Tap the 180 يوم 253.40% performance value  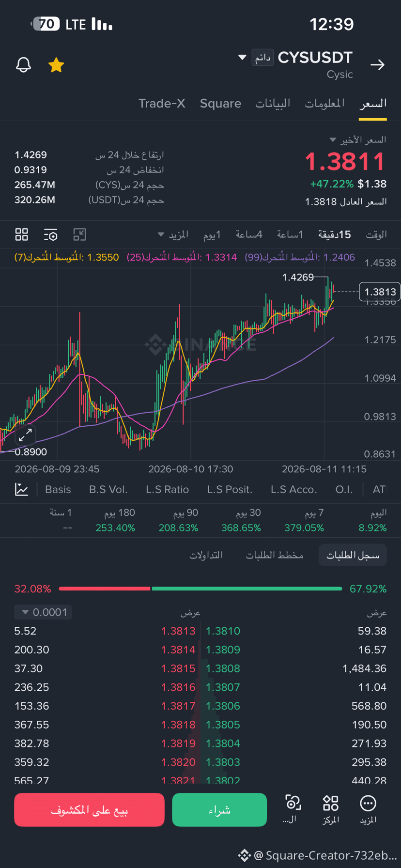pos(115,528)
